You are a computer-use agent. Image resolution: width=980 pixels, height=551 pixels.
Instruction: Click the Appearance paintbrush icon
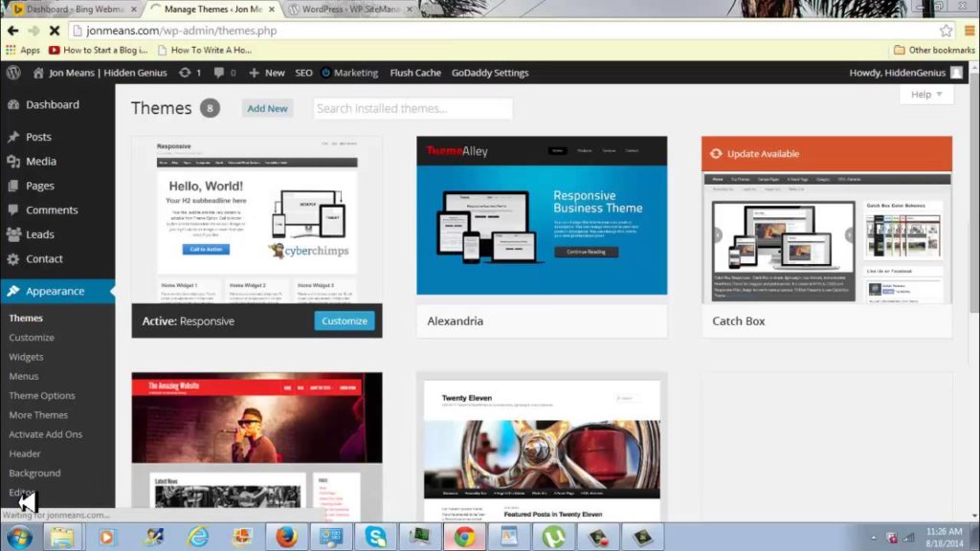point(13,291)
